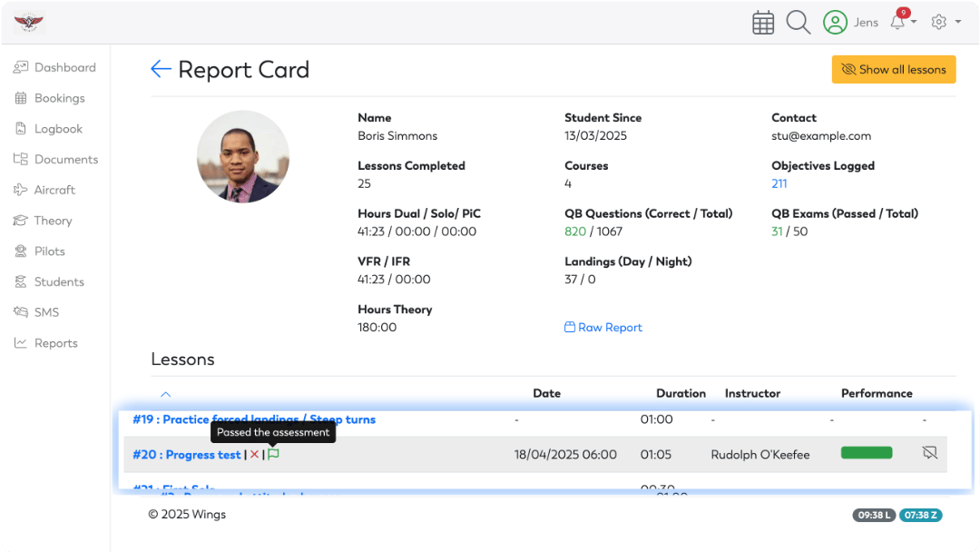Open the Bookings menu item

coord(60,97)
